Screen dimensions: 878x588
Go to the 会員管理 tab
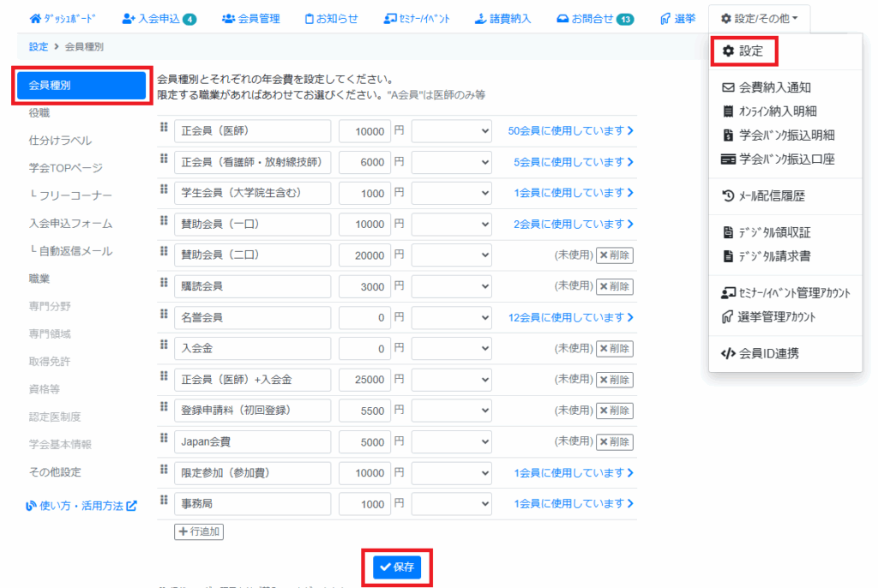[x=250, y=18]
